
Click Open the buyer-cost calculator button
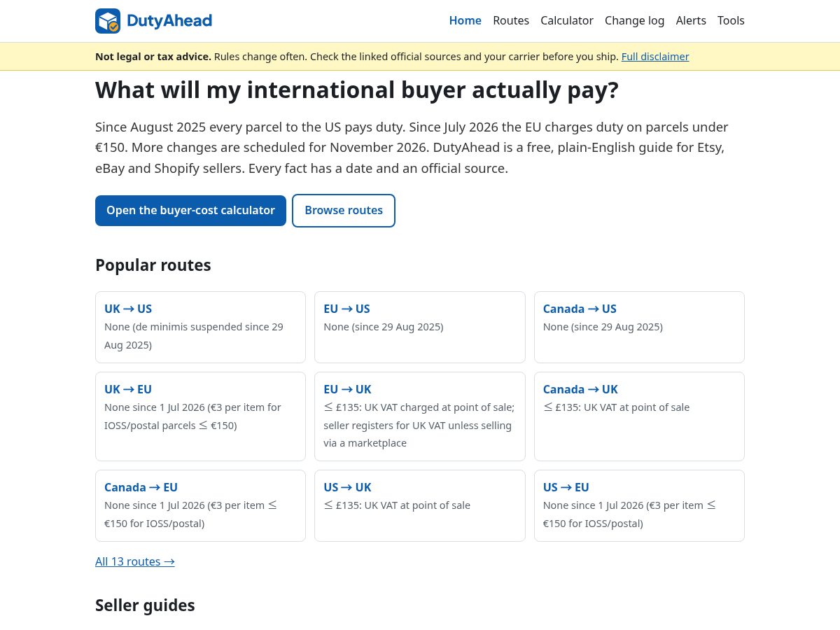[190, 211]
